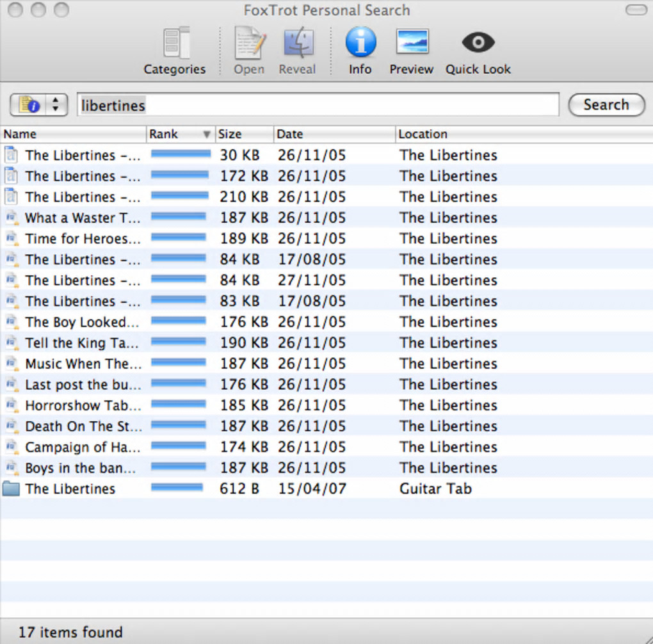
Task: Click the 189 KB size cell
Action: click(244, 238)
